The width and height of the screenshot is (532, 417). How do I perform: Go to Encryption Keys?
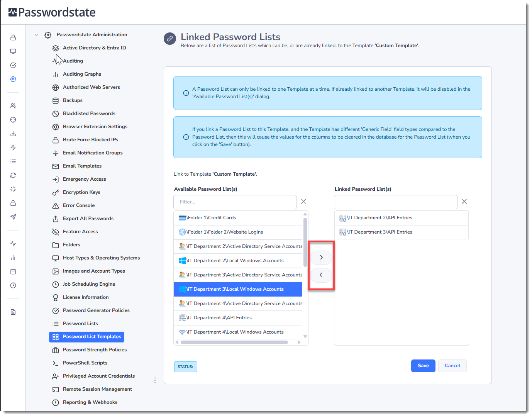81,192
